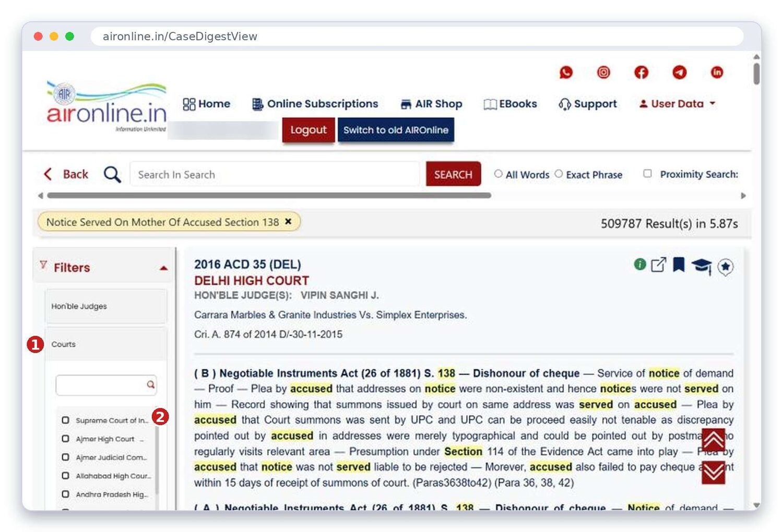The height and width of the screenshot is (532, 783).
Task: Collapse the Filters panel
Action: pyautogui.click(x=163, y=268)
